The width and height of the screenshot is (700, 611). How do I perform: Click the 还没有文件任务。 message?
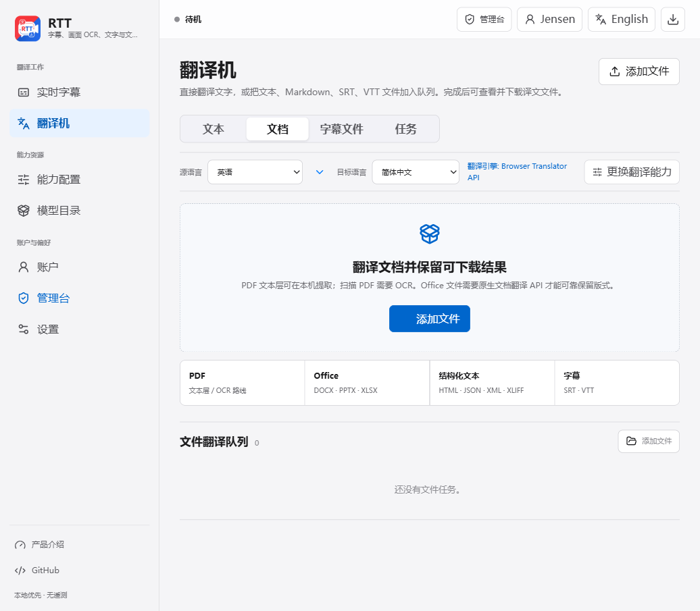[429, 489]
